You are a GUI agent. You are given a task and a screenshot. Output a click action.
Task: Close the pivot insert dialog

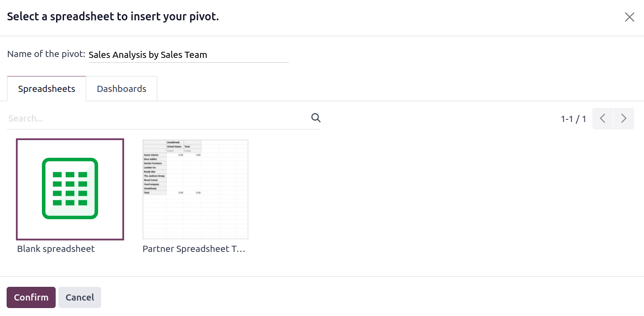click(x=629, y=17)
